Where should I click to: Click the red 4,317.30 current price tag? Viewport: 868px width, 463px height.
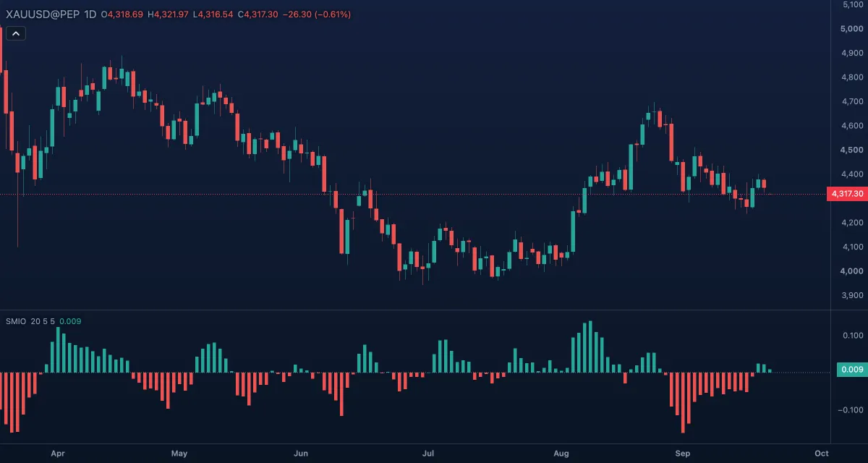[846, 194]
